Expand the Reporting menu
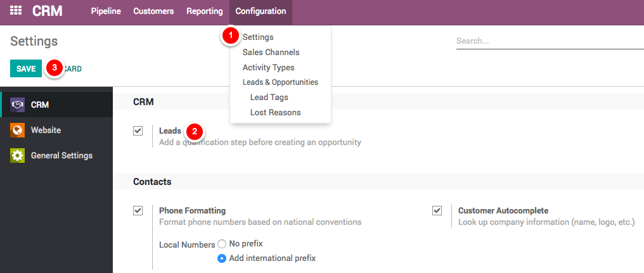Viewport: 644px width, 273px height. [204, 11]
